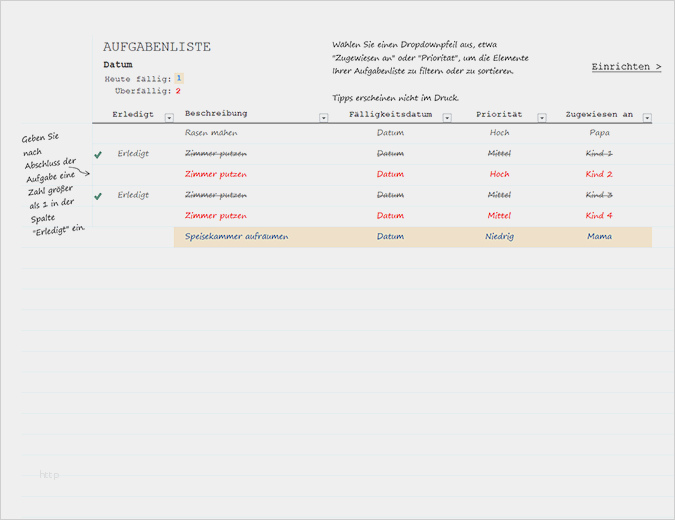
Task: Select the Papa assignee cell
Action: tap(600, 132)
